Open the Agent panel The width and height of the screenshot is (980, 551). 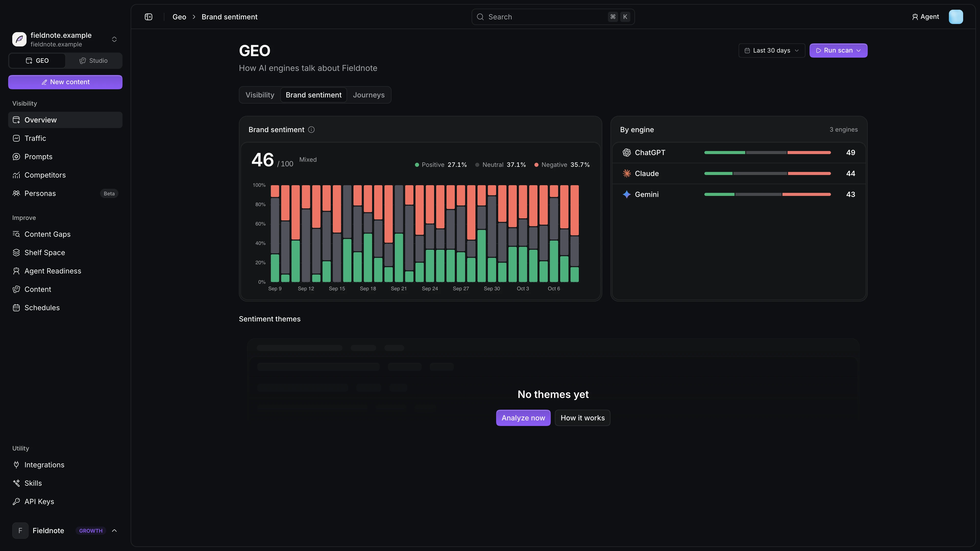pos(925,17)
